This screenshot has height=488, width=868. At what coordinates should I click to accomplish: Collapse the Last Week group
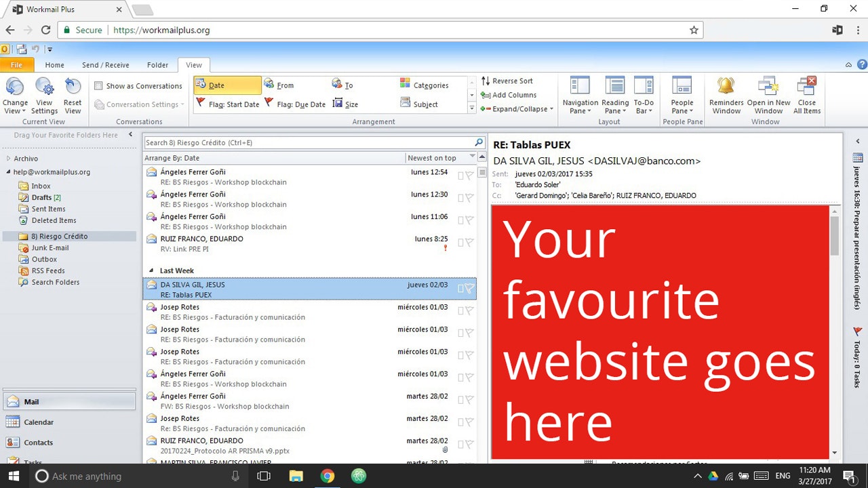click(152, 270)
